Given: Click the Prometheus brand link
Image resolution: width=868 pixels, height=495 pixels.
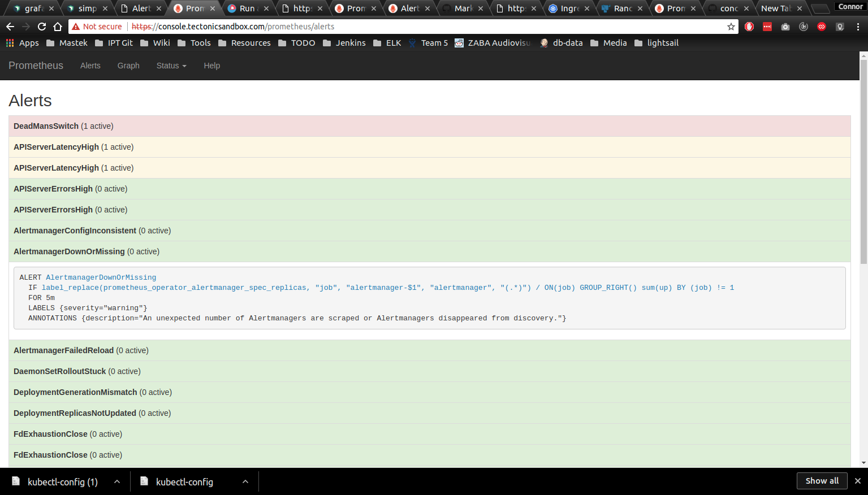Looking at the screenshot, I should pyautogui.click(x=36, y=66).
